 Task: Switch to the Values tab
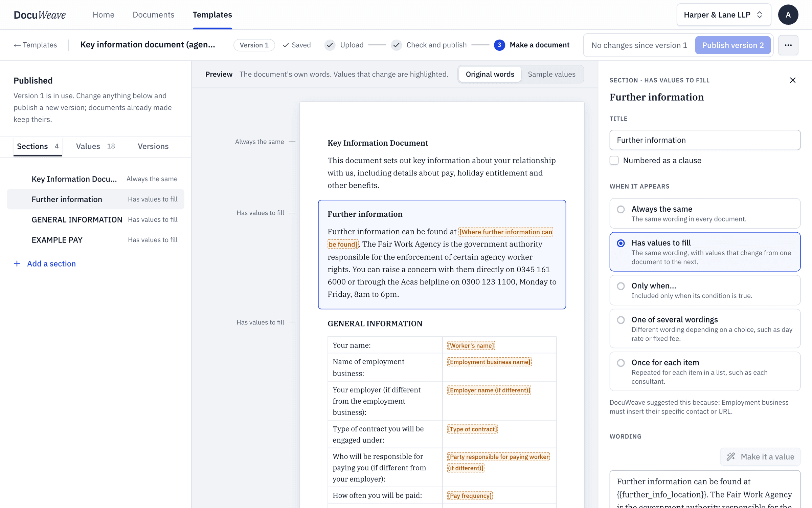pos(95,146)
